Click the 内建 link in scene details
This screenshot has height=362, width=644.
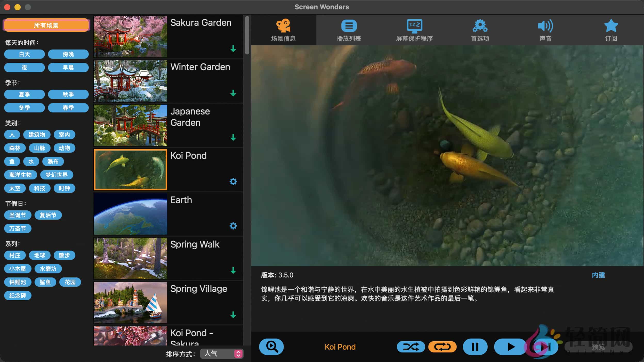point(599,275)
